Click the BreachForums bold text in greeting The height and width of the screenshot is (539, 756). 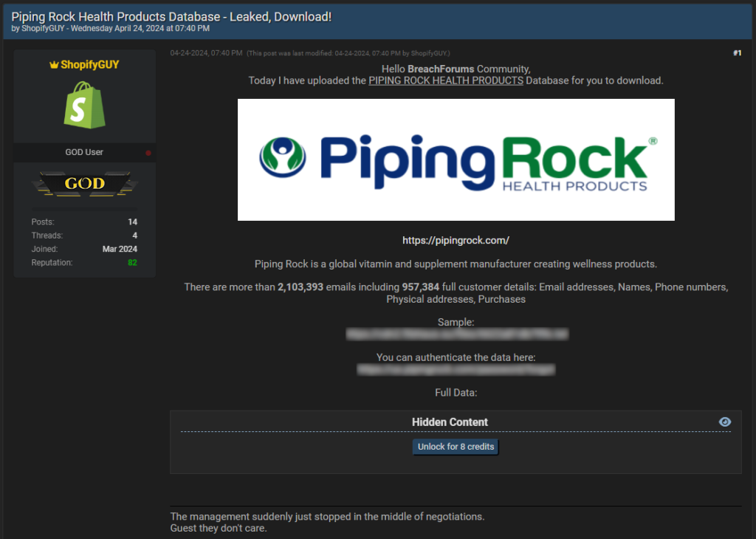click(441, 69)
